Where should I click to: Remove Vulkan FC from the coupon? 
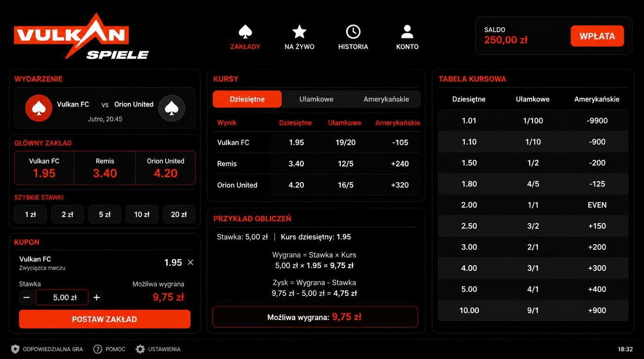pyautogui.click(x=190, y=262)
